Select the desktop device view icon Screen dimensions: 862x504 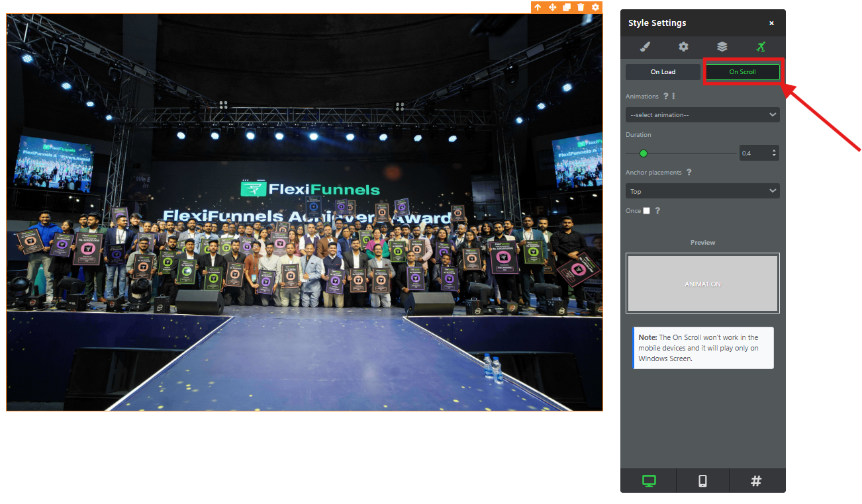(649, 481)
